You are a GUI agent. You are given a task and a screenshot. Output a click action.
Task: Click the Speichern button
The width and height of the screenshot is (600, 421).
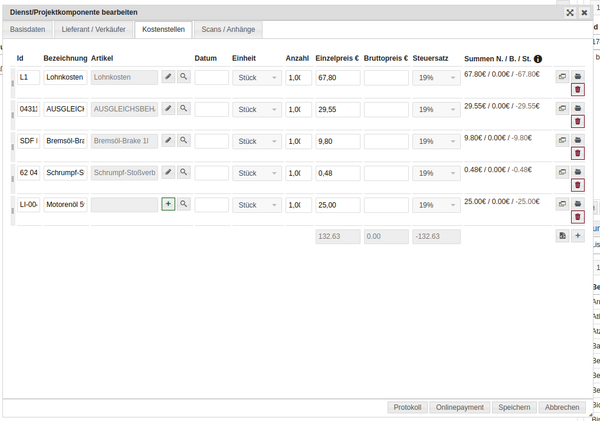tap(514, 407)
